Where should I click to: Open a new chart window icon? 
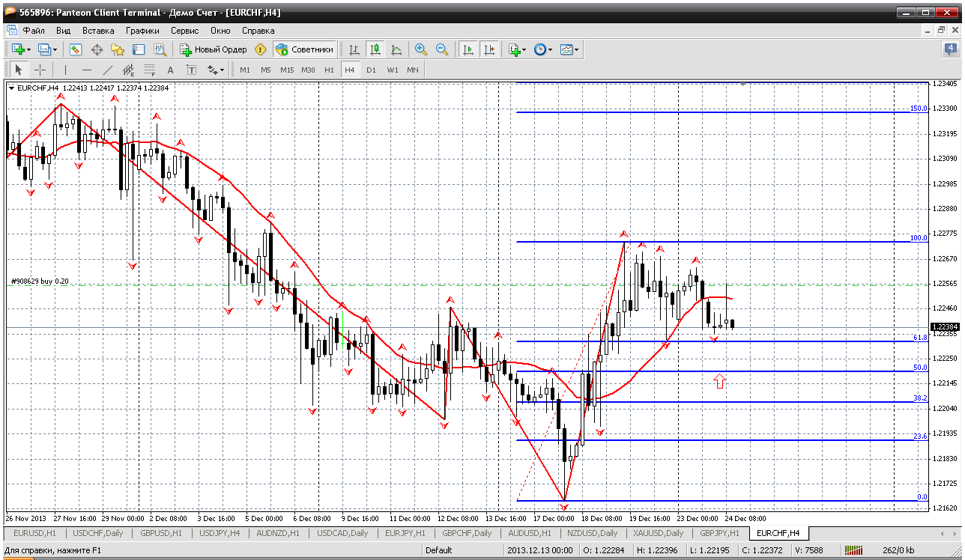pyautogui.click(x=18, y=49)
